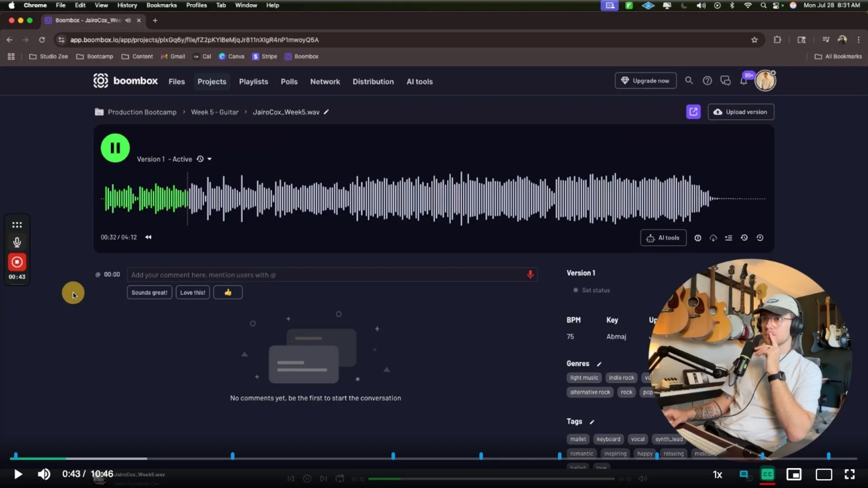Click the purple share link icon
This screenshot has width=868, height=488.
(x=693, y=112)
